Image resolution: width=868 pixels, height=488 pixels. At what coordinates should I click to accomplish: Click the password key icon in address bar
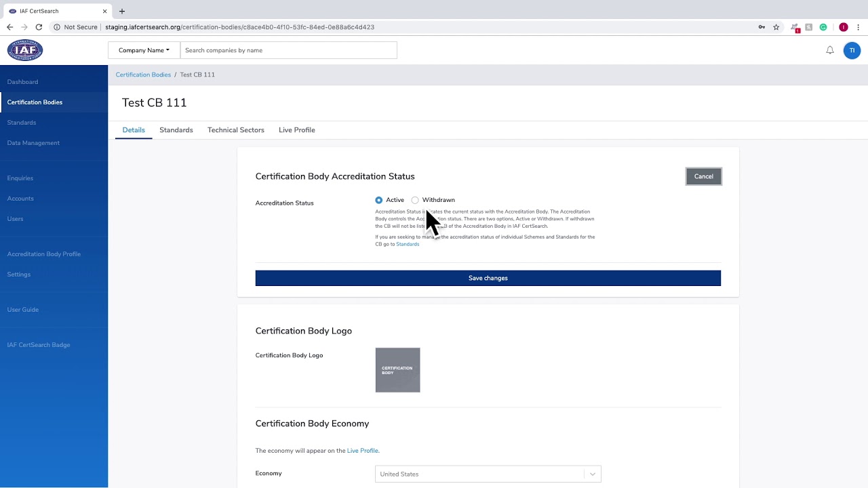(x=762, y=27)
